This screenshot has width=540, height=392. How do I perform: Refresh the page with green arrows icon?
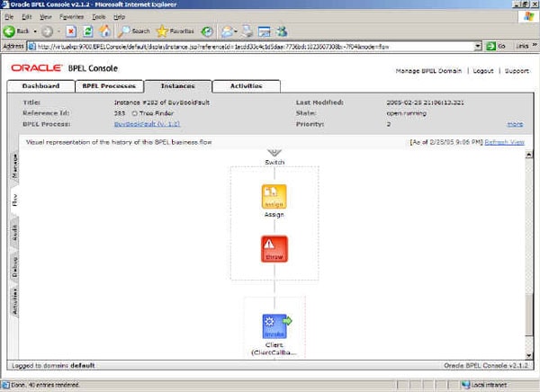coord(88,31)
